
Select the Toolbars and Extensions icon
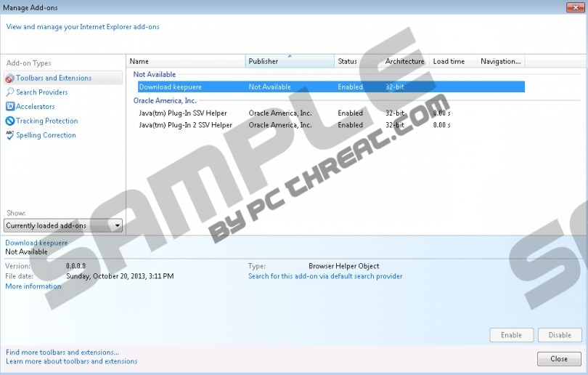(x=10, y=78)
